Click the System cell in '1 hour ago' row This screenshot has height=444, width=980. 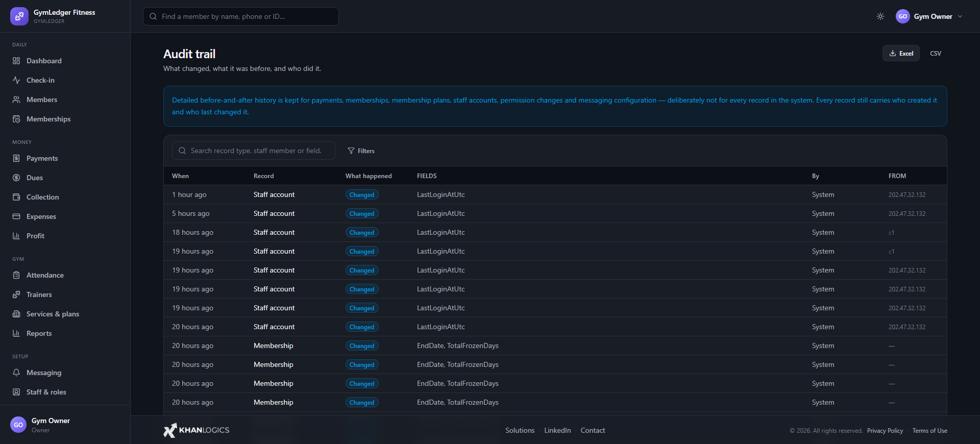[x=823, y=194]
